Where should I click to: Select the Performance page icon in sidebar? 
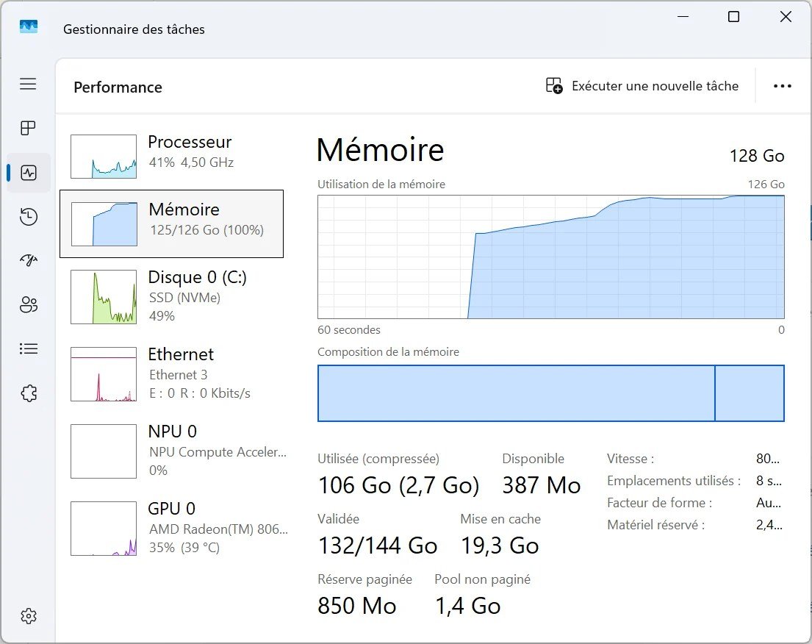pos(29,173)
